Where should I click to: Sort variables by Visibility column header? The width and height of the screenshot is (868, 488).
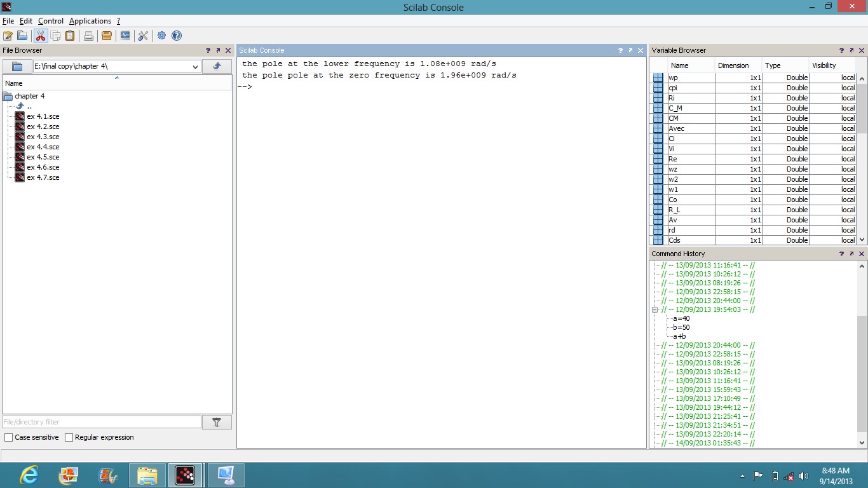(x=832, y=65)
